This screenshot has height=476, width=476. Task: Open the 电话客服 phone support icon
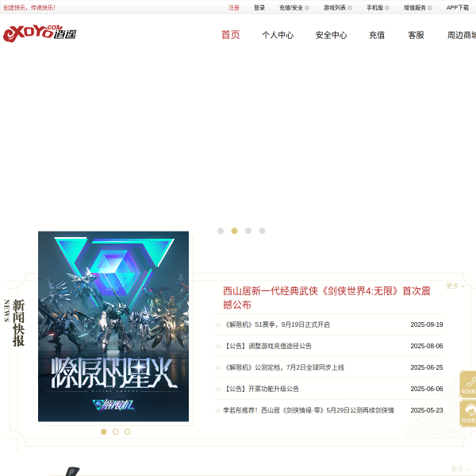point(468,384)
